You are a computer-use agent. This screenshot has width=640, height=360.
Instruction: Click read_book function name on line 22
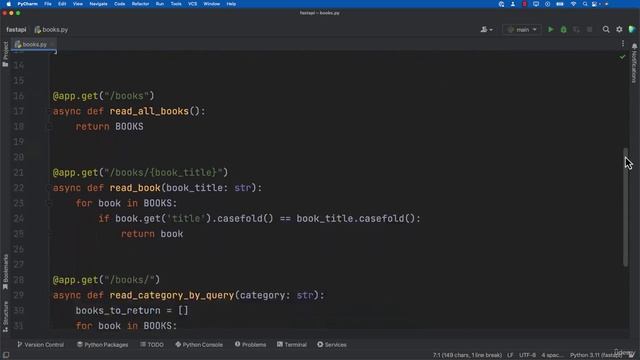pos(135,188)
